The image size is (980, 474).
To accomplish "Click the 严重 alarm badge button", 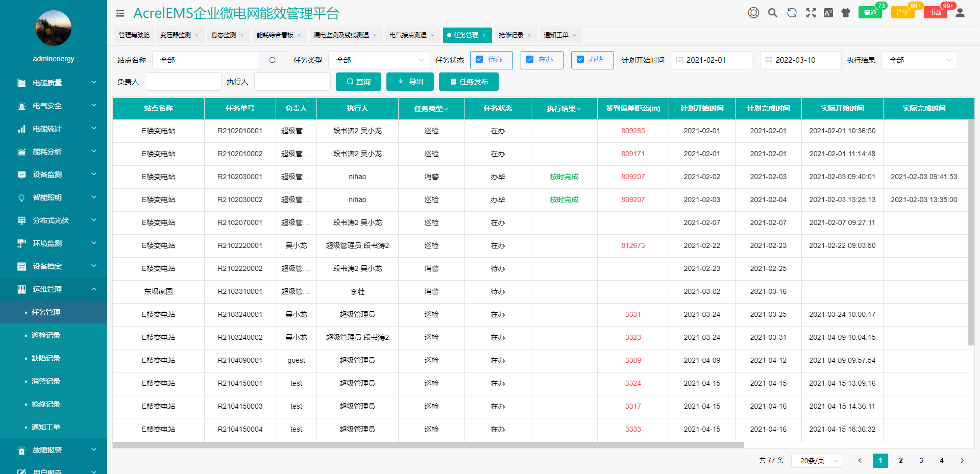I will [903, 12].
